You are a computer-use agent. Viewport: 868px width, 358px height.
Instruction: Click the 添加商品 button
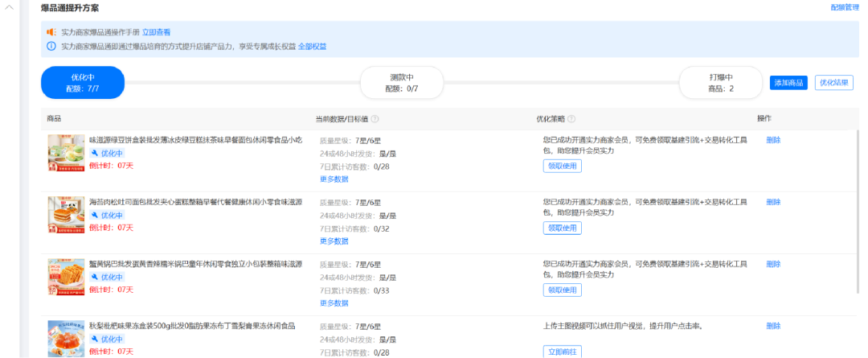pyautogui.click(x=788, y=83)
